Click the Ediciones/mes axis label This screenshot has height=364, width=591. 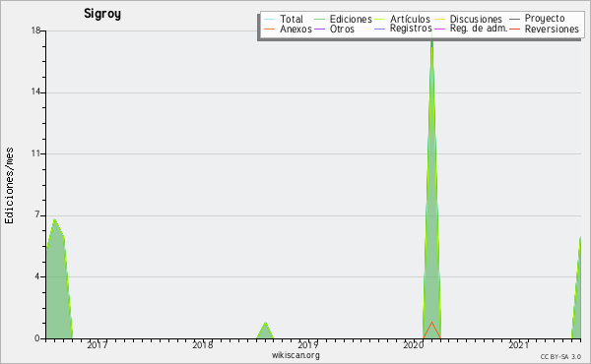pos(9,186)
